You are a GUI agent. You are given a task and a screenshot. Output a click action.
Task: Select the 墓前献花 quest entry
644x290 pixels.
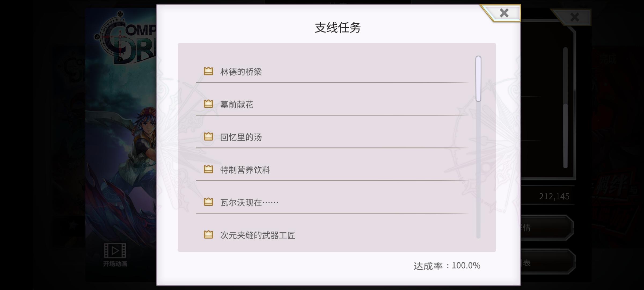click(x=236, y=104)
